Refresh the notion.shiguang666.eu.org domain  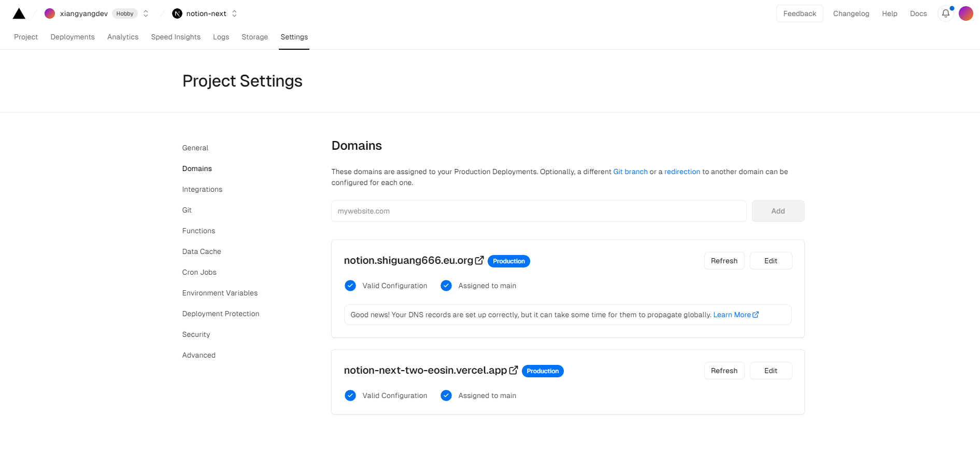[x=724, y=261]
